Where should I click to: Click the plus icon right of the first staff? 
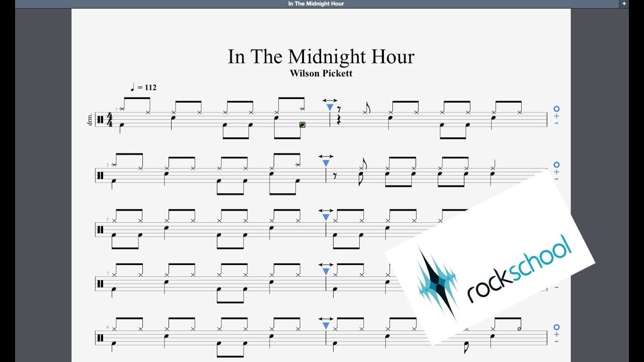tap(556, 116)
